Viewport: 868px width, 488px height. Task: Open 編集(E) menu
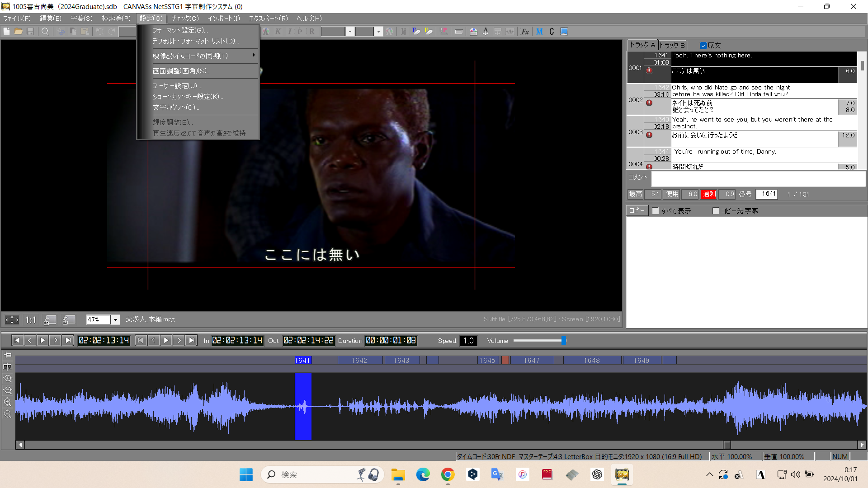coord(51,19)
